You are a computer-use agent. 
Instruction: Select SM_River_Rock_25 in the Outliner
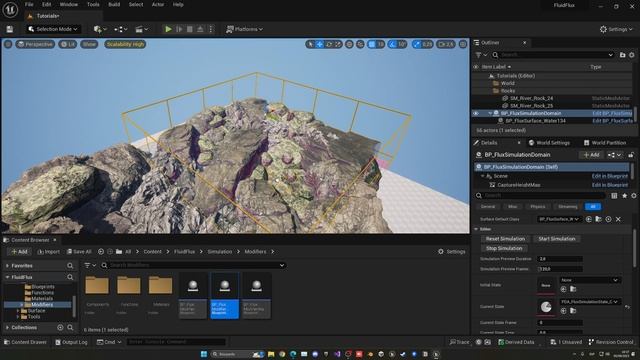531,106
